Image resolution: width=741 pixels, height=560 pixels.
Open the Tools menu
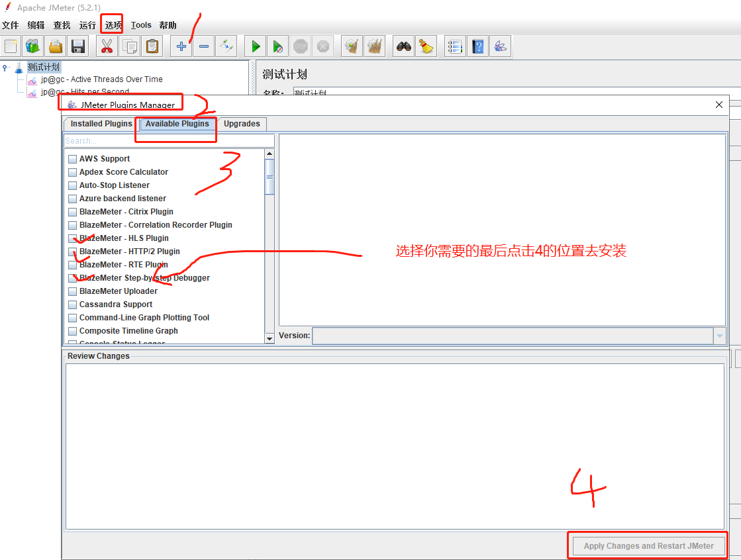point(141,25)
